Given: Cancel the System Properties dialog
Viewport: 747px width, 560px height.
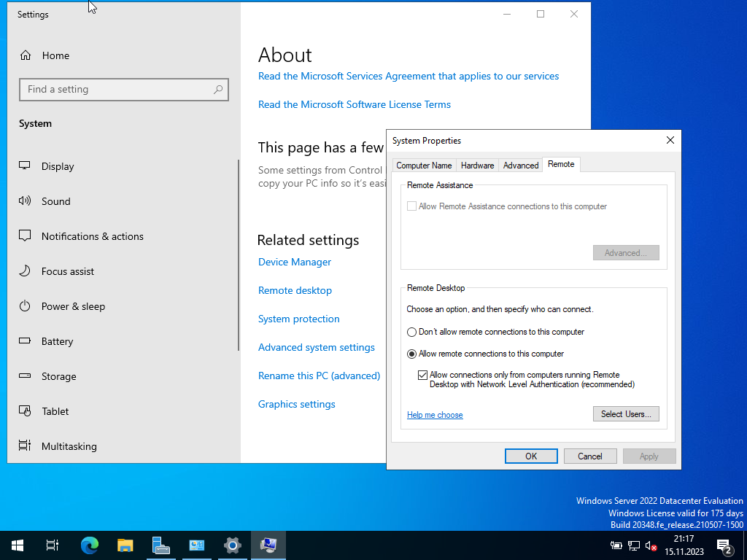Looking at the screenshot, I should coord(590,456).
